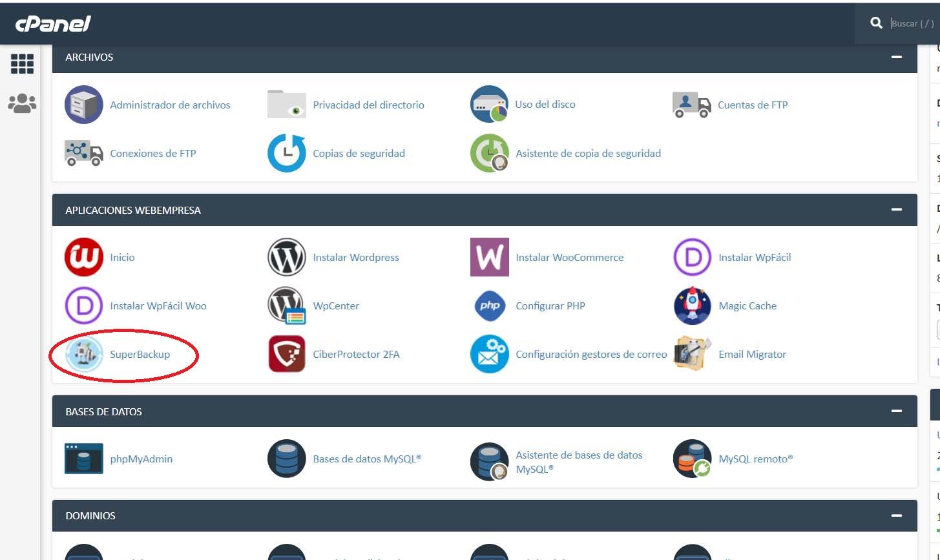Open the WpCenter link

tap(336, 306)
